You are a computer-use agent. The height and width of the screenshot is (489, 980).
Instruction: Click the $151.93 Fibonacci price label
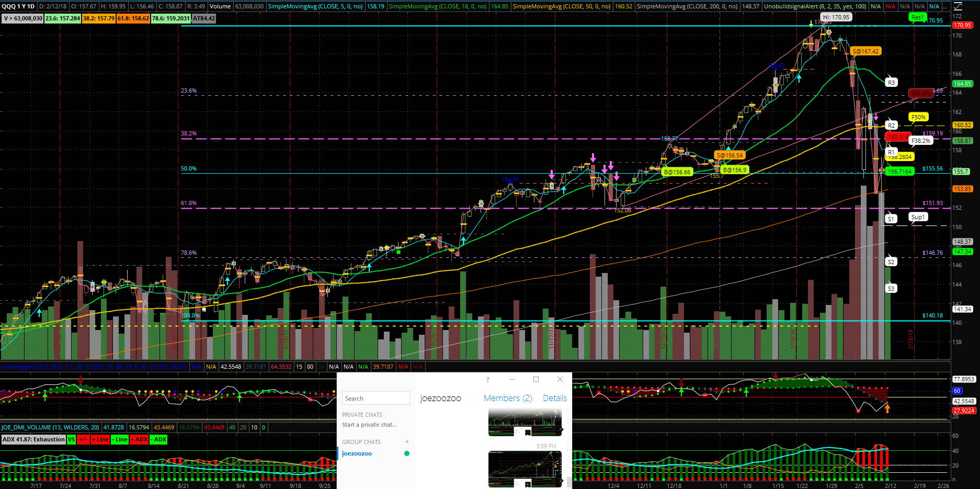(x=932, y=203)
